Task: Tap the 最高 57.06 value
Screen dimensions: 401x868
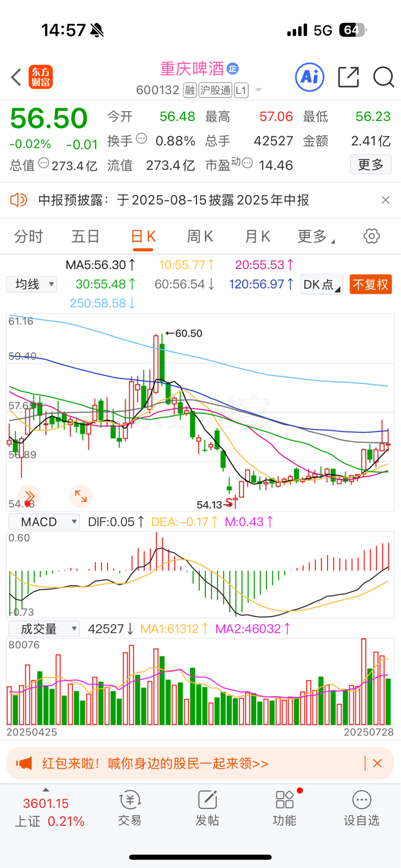Action: (x=276, y=116)
